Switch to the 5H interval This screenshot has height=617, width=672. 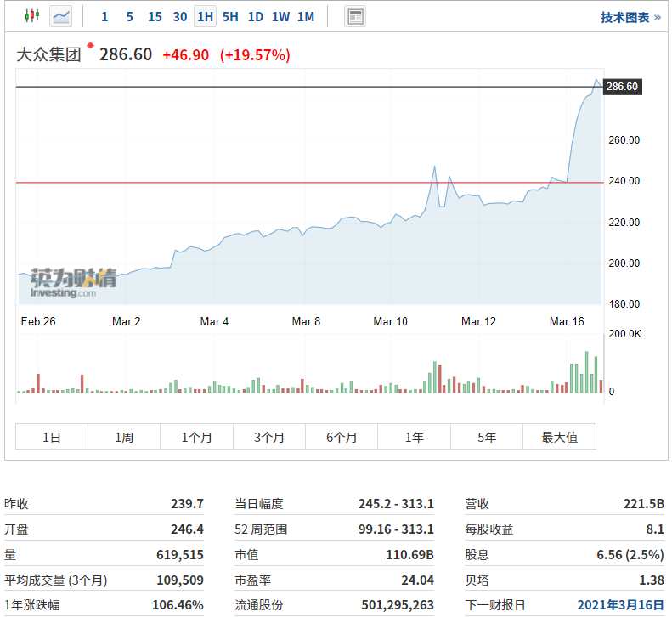[x=230, y=16]
